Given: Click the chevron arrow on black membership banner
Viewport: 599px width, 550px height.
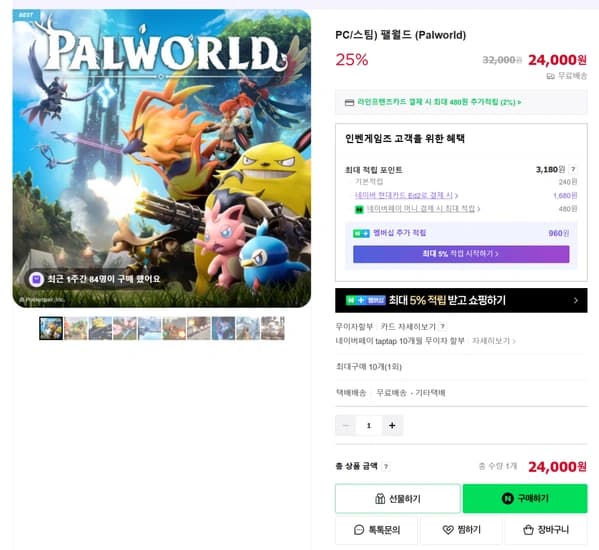Looking at the screenshot, I should coord(576,301).
